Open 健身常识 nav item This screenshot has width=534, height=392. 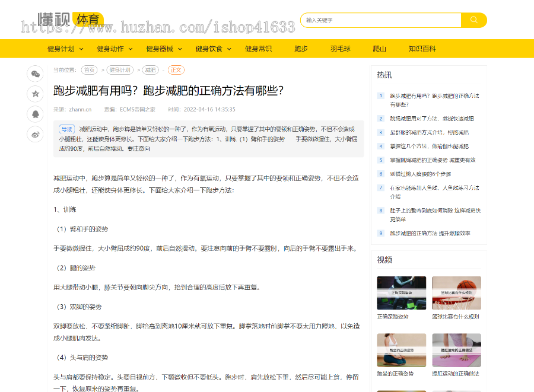coord(258,49)
